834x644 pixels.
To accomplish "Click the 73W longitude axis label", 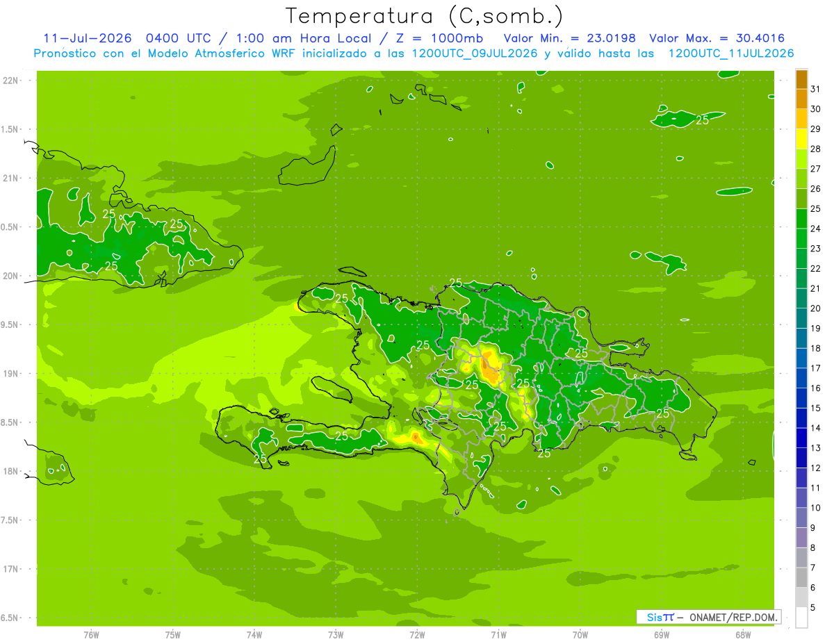I will (336, 635).
